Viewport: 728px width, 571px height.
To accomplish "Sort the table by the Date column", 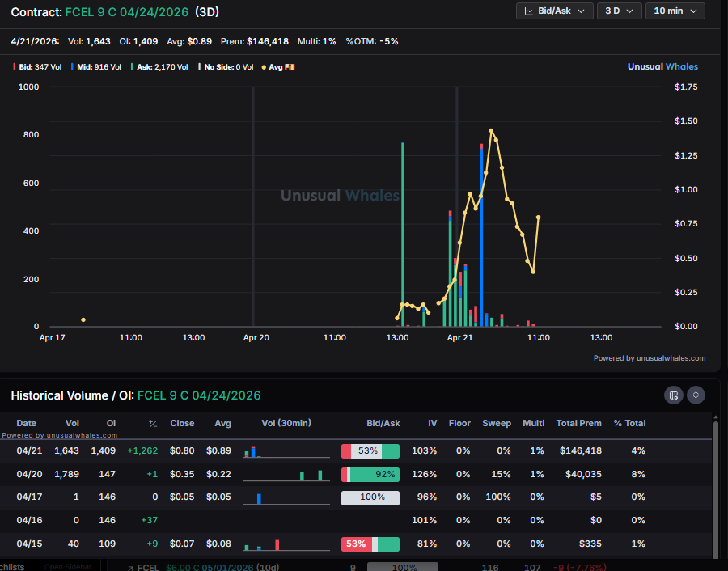I will [x=27, y=423].
